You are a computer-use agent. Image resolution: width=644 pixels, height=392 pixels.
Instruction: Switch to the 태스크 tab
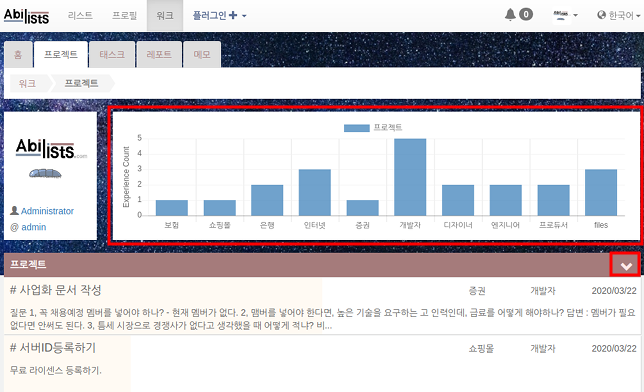[112, 54]
